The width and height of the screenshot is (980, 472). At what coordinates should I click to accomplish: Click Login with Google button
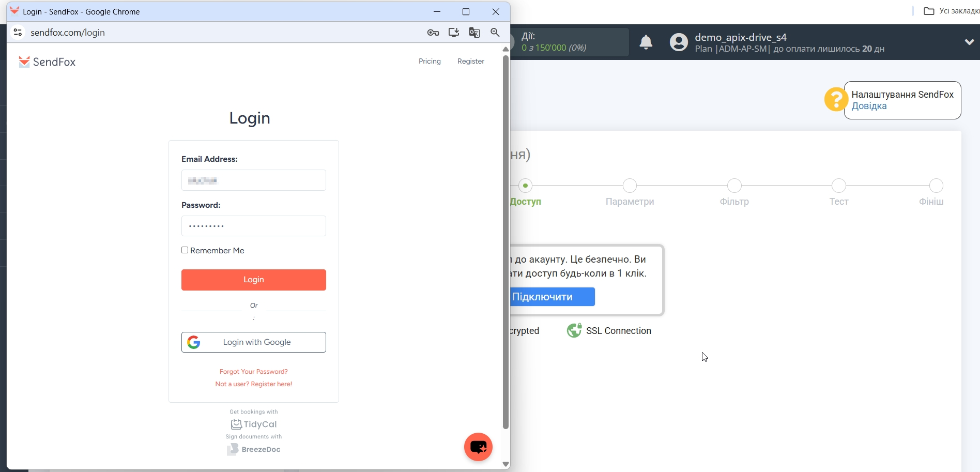[254, 342]
